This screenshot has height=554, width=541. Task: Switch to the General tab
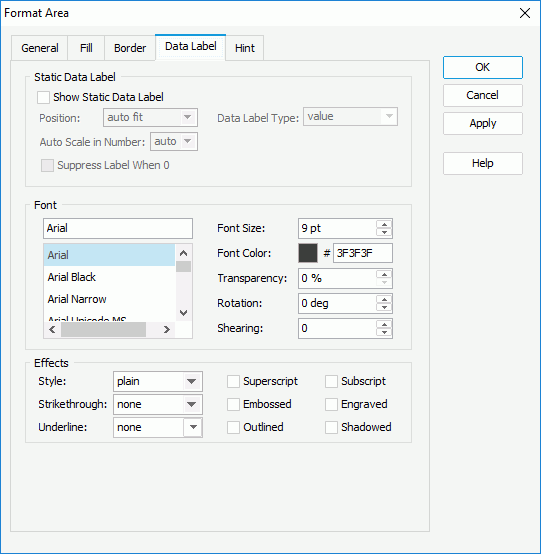[40, 48]
